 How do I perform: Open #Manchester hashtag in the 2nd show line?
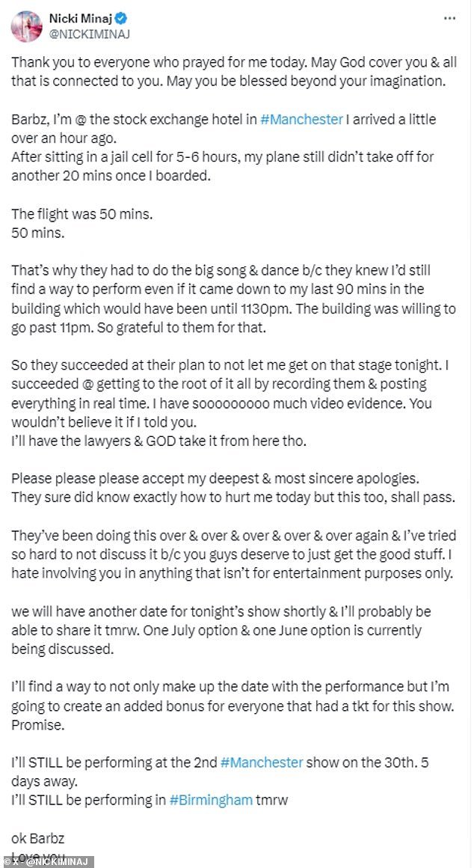point(262,762)
